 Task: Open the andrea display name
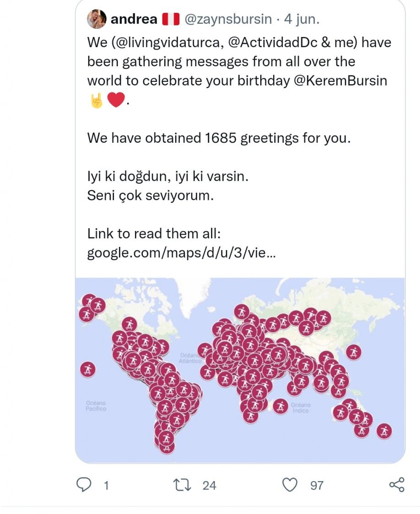(x=134, y=19)
